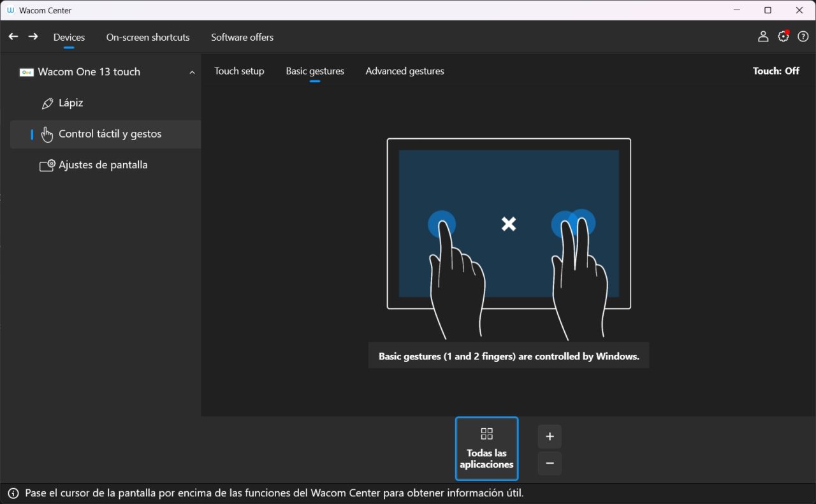
Task: Collapse the Wacom One 13 touch device
Action: [x=192, y=72]
